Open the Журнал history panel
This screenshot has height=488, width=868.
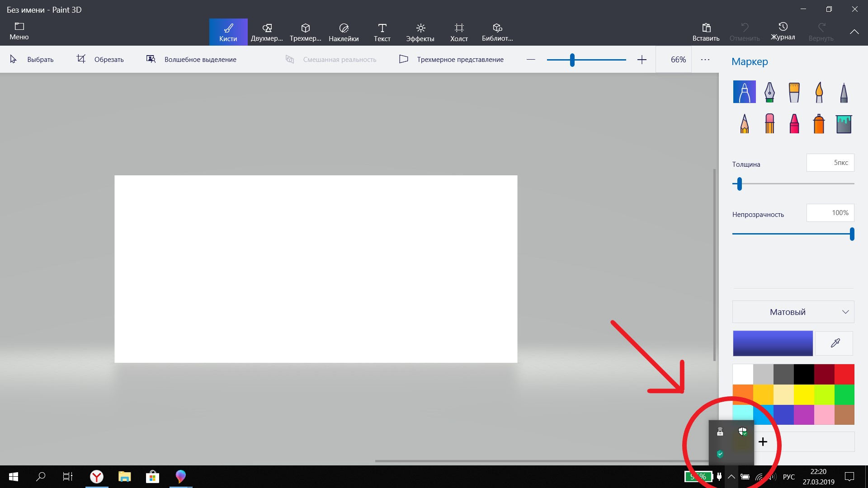(x=783, y=31)
